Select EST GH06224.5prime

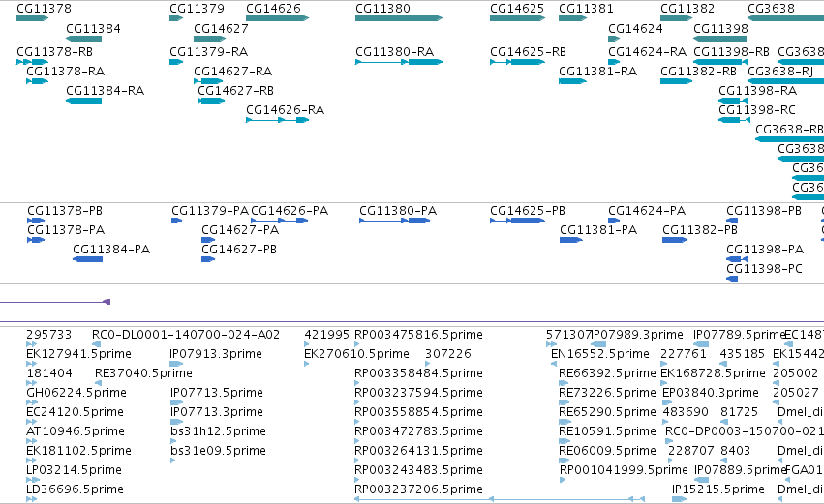[x=76, y=393]
